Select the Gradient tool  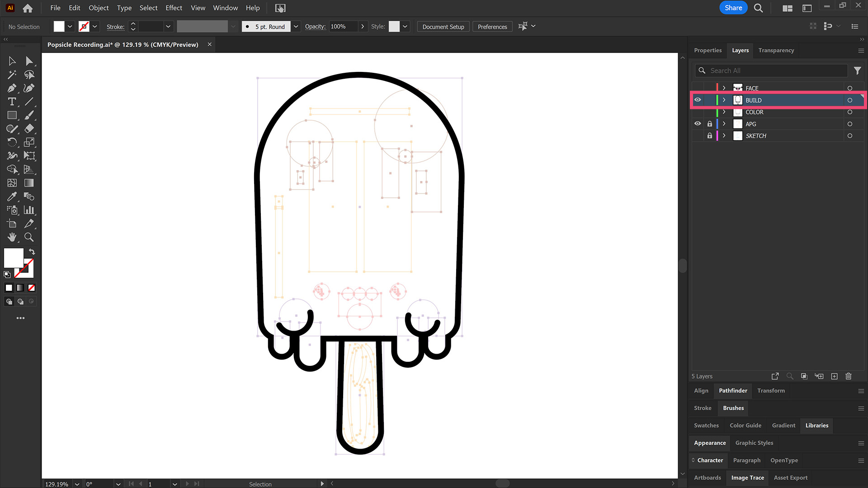coord(29,183)
